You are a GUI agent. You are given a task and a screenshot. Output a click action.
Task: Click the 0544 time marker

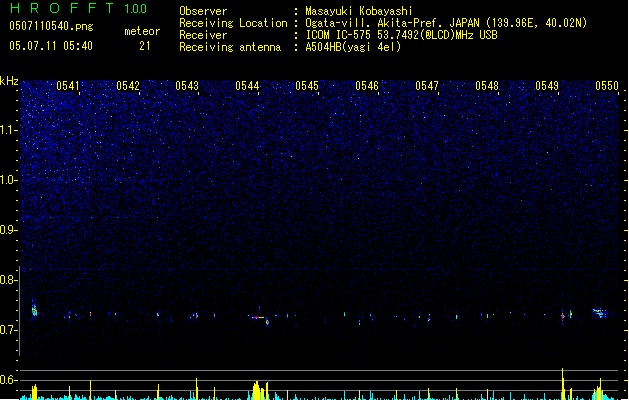point(247,86)
